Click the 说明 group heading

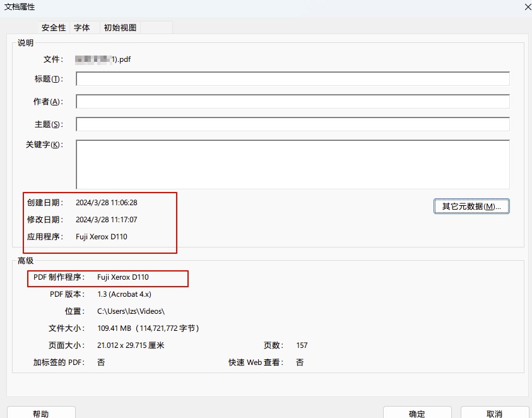point(26,43)
